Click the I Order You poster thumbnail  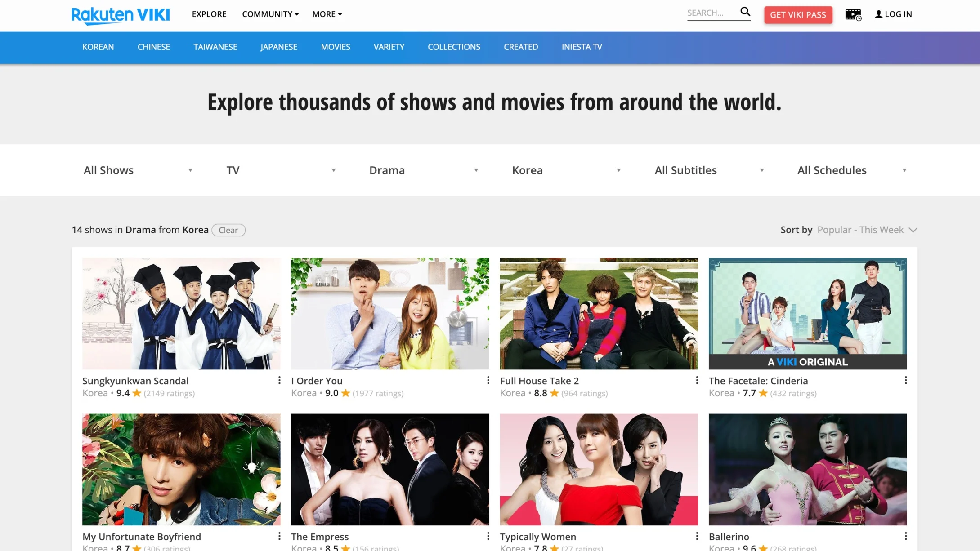390,314
